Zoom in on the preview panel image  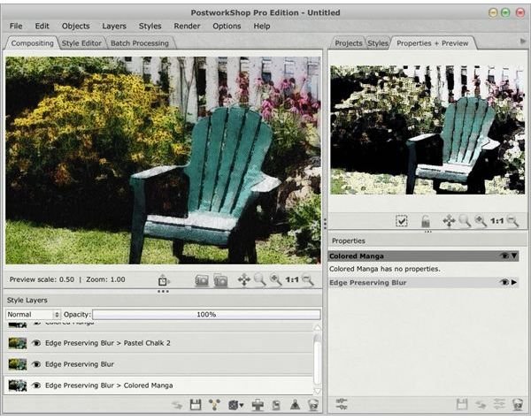tap(481, 221)
